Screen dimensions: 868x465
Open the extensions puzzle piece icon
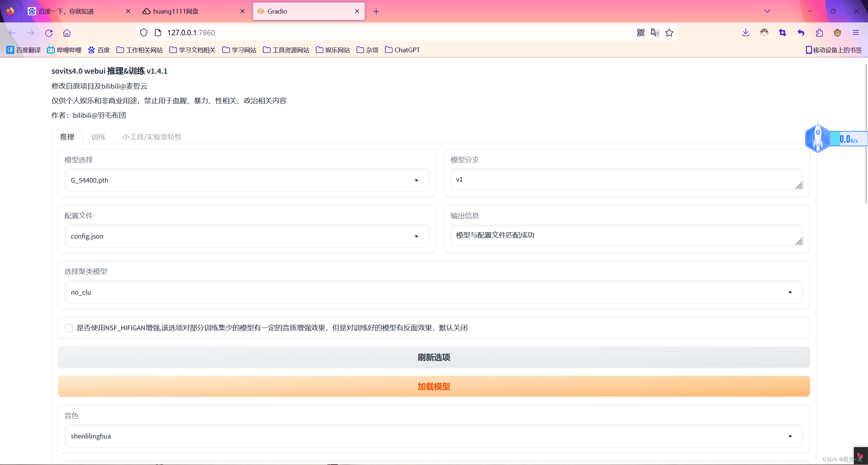819,33
